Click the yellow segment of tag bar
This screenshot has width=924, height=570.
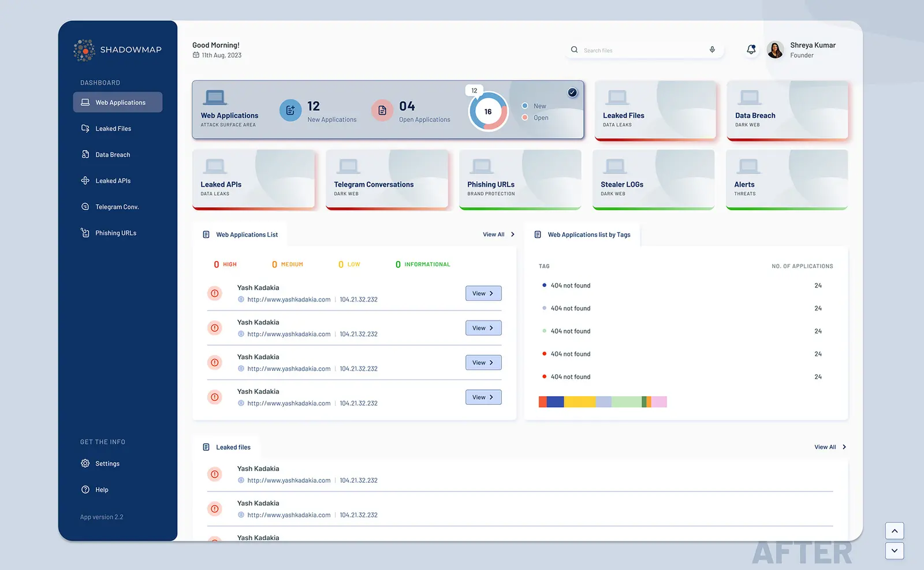pyautogui.click(x=580, y=402)
